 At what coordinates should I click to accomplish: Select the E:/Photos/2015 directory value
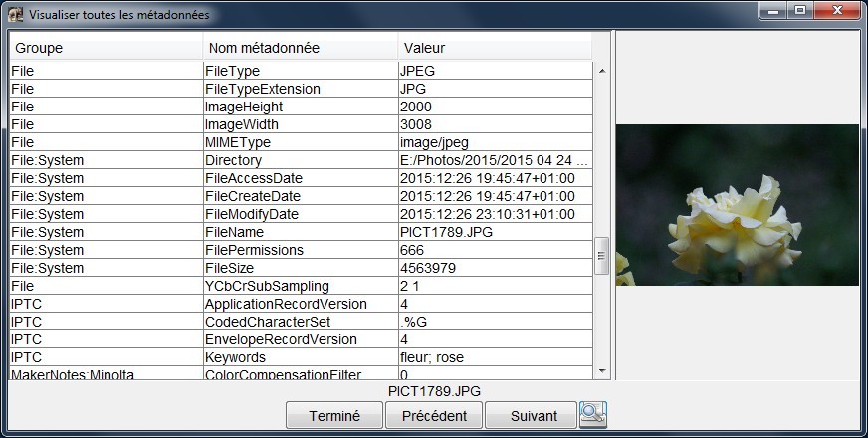tap(496, 160)
